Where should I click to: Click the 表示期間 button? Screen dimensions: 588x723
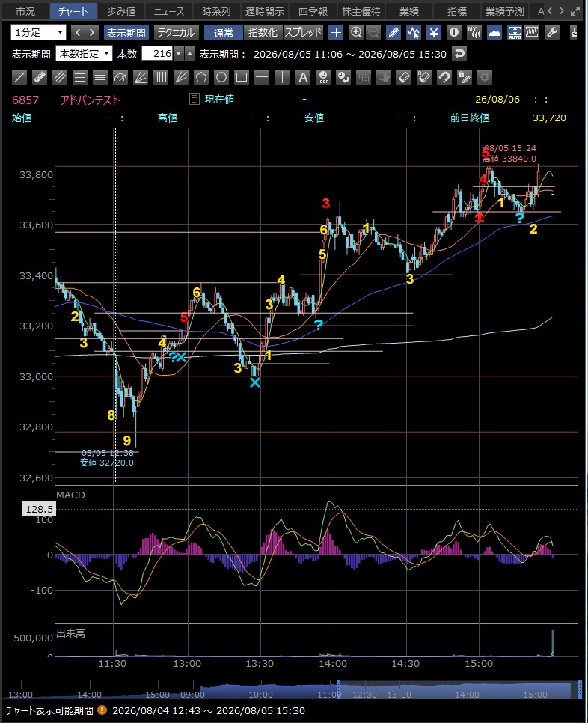click(126, 32)
